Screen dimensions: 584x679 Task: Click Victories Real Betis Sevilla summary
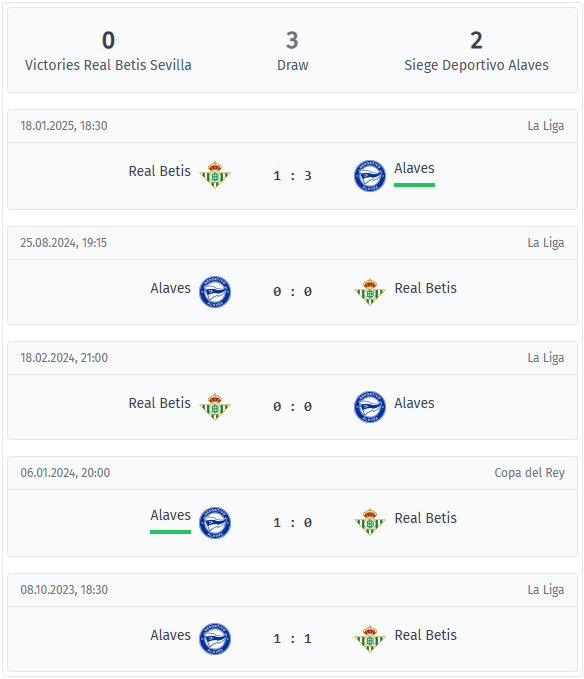pyautogui.click(x=108, y=50)
